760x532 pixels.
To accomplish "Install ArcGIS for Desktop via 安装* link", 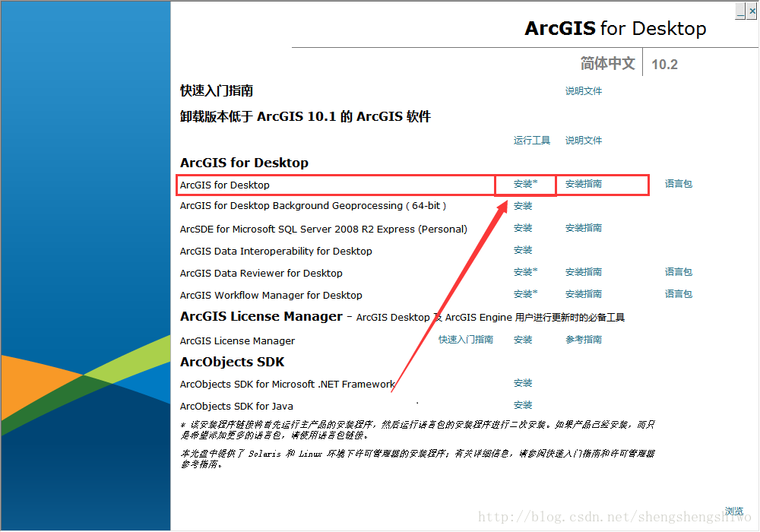I will point(525,184).
